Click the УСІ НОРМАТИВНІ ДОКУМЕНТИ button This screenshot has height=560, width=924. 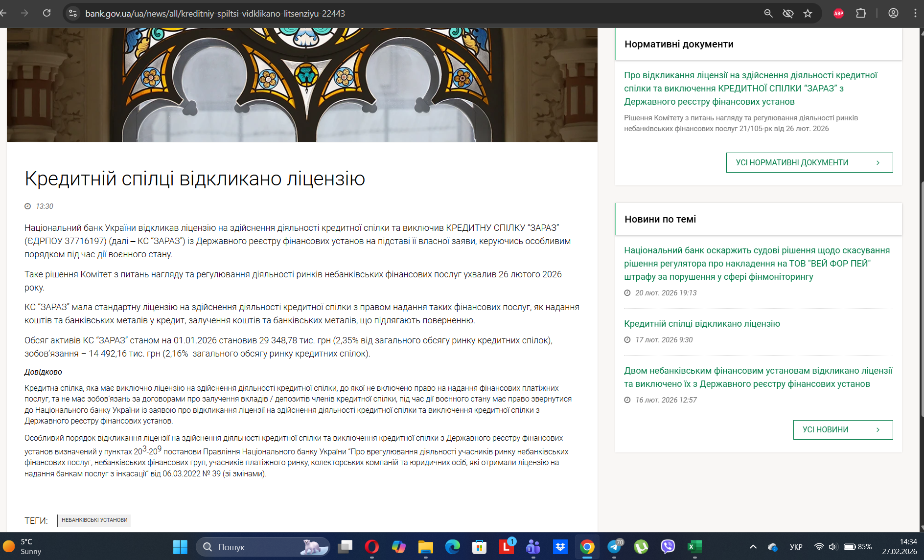click(809, 162)
